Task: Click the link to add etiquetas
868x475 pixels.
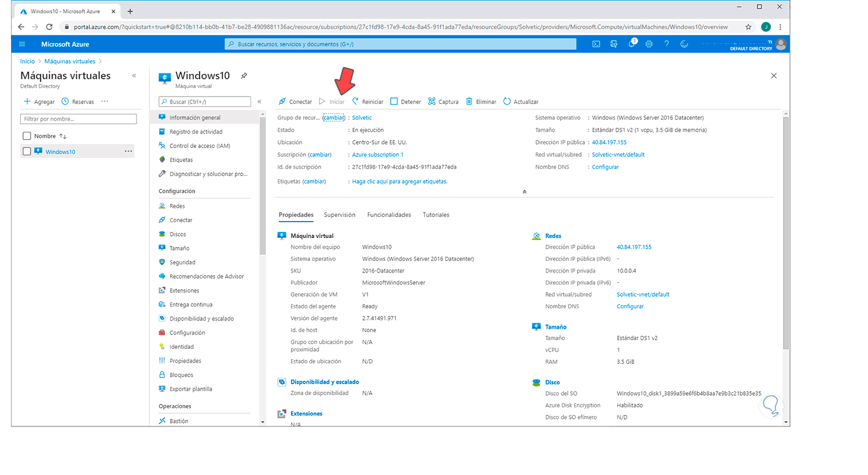Action: (x=400, y=181)
